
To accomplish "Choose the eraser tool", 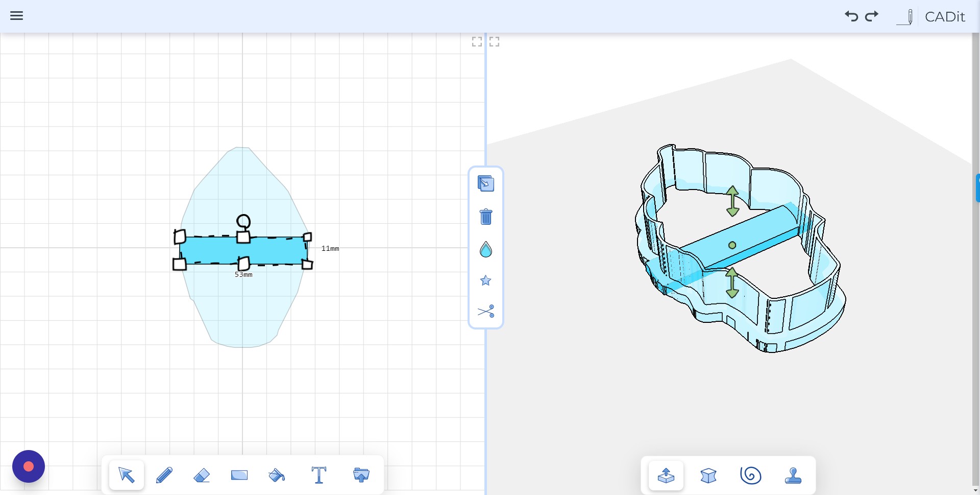I will (202, 476).
